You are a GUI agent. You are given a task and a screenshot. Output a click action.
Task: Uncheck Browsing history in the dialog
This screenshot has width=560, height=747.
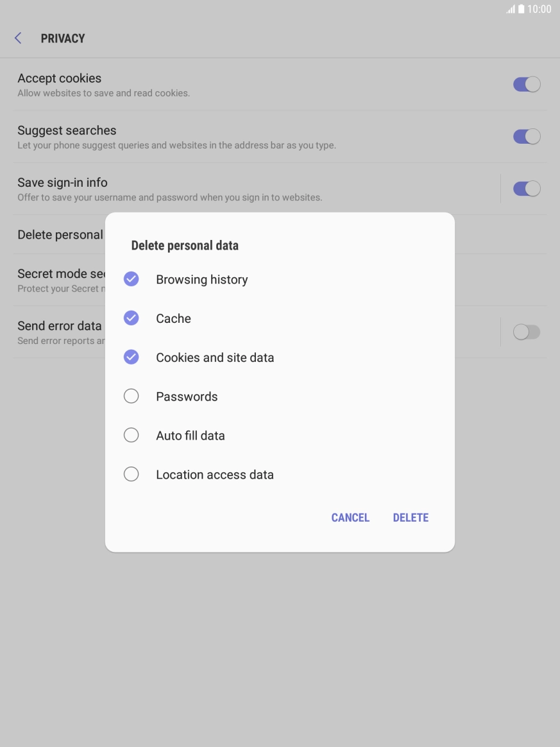131,279
